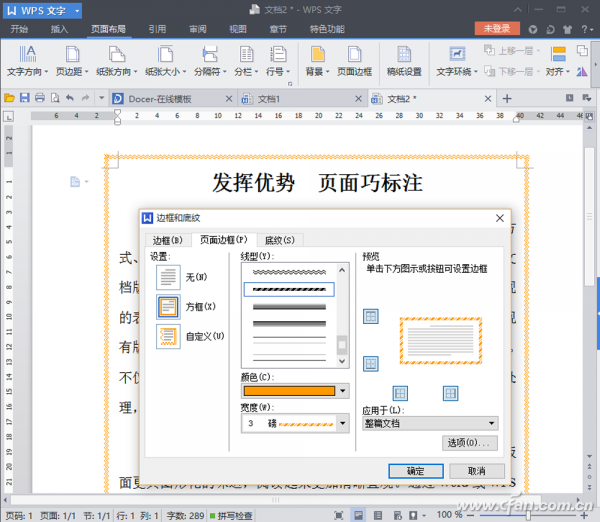
Task: Click the 页面边框 page border icon
Action: pos(354,54)
